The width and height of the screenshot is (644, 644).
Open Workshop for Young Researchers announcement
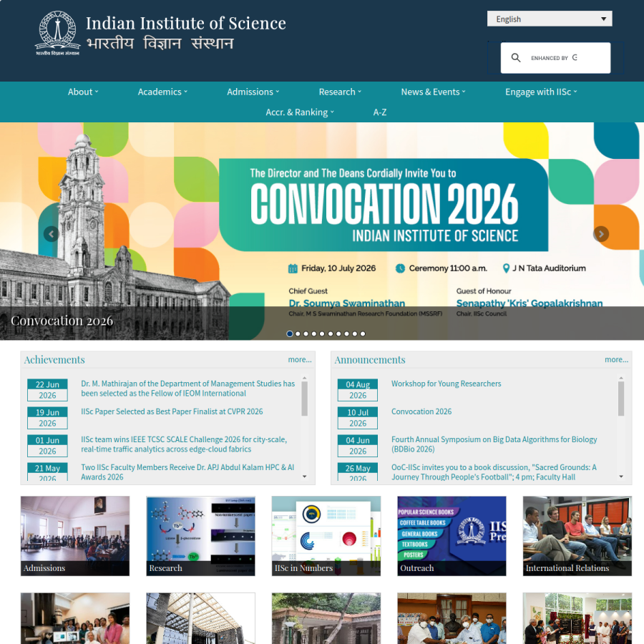click(x=446, y=384)
